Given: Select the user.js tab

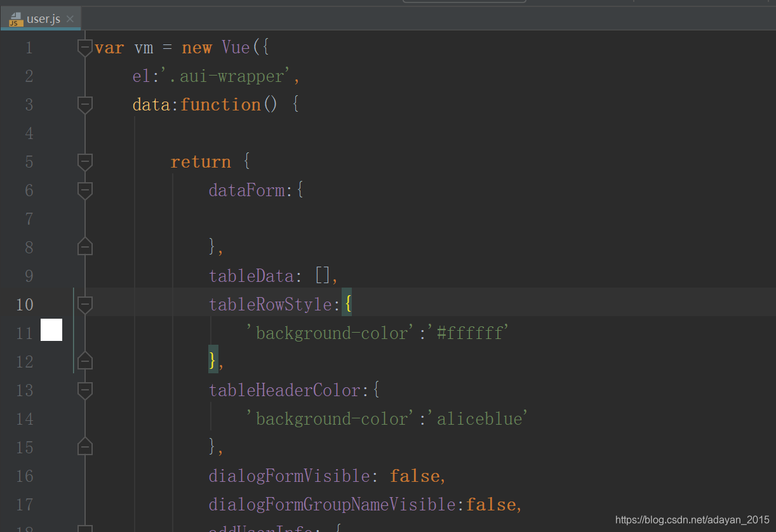Looking at the screenshot, I should 41,18.
